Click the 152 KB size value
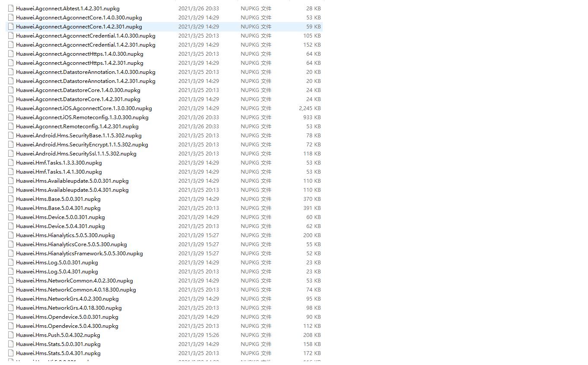This screenshot has height=365, width=588. point(312,44)
